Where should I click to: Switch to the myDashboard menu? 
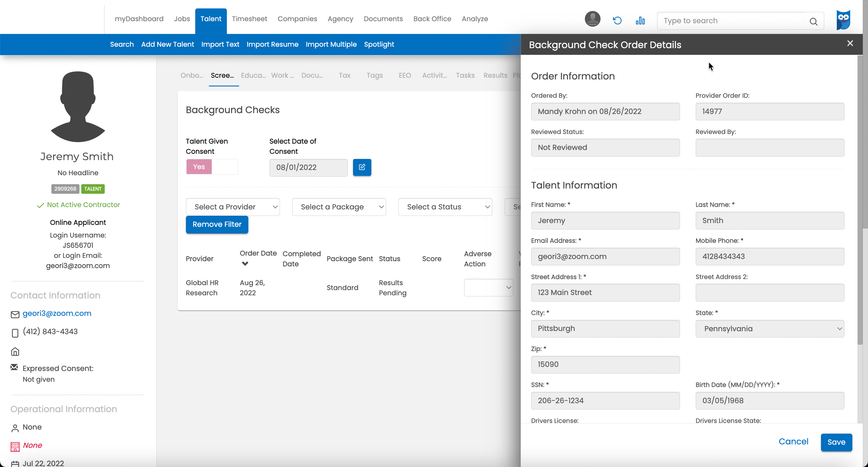(x=139, y=19)
